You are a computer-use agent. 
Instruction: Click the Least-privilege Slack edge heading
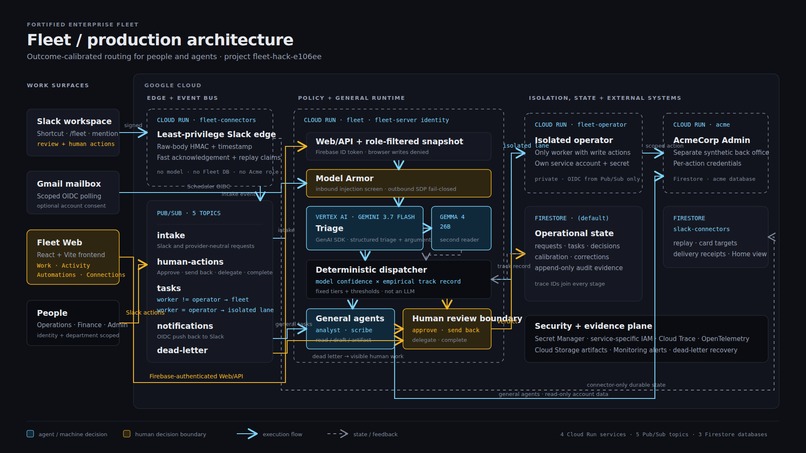216,134
